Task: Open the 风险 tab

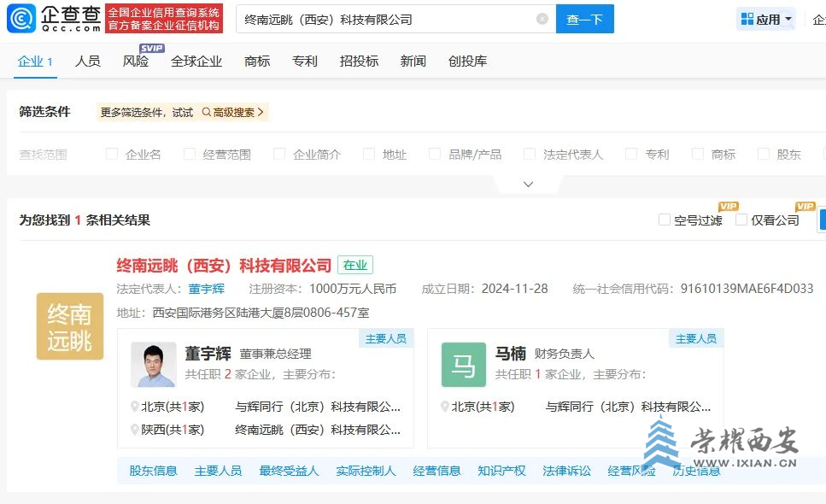Action: coord(135,62)
